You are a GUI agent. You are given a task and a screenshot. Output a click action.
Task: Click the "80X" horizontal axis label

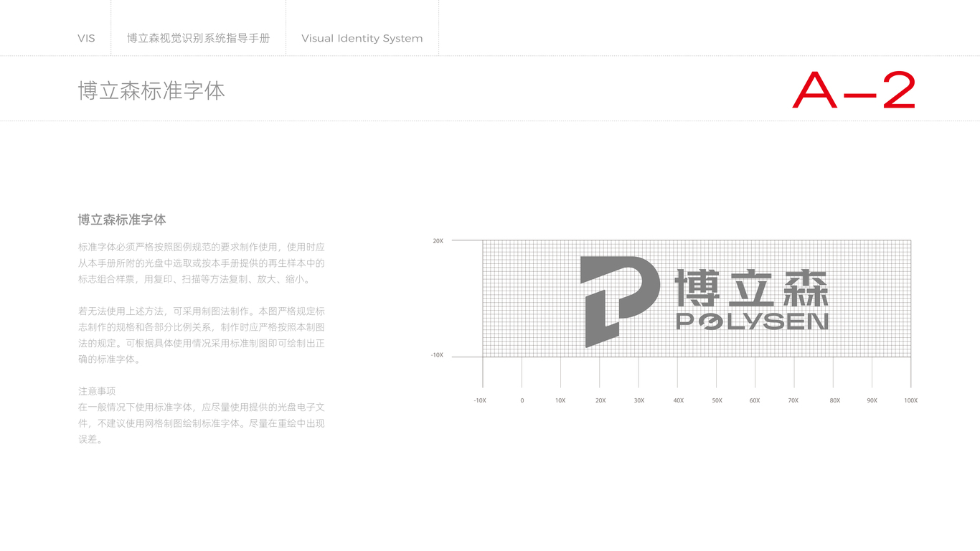pos(835,400)
